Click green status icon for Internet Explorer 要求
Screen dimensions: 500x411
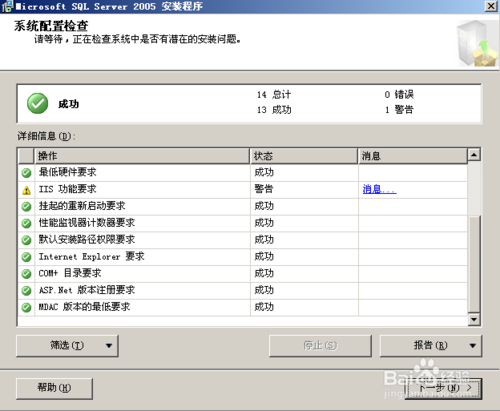coord(26,257)
